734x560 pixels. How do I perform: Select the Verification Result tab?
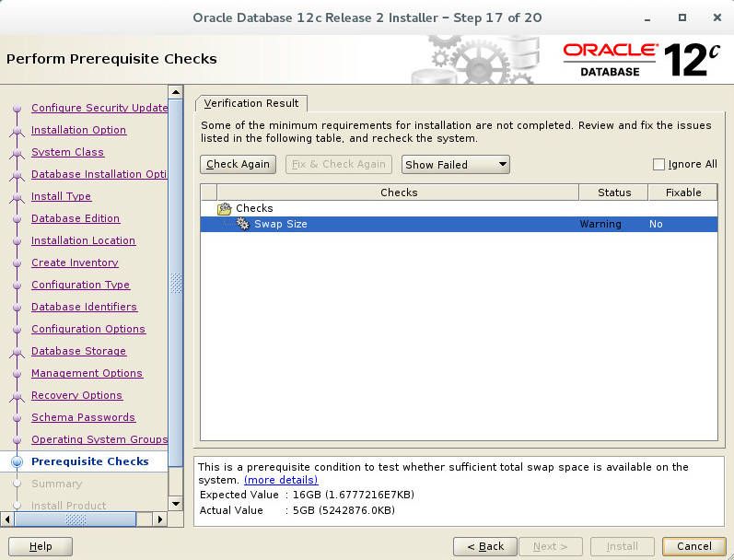[251, 103]
